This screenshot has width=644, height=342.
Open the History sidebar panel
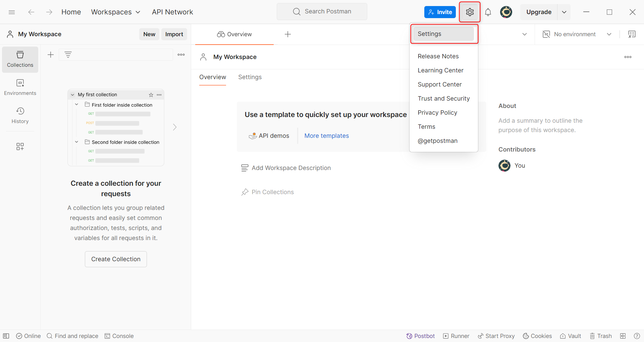click(20, 116)
